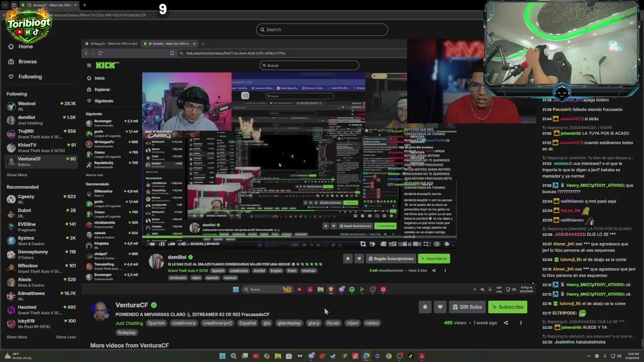Screen dimensions: 644x362
Task: Select the Roleplay tag
Action: click(127, 333)
